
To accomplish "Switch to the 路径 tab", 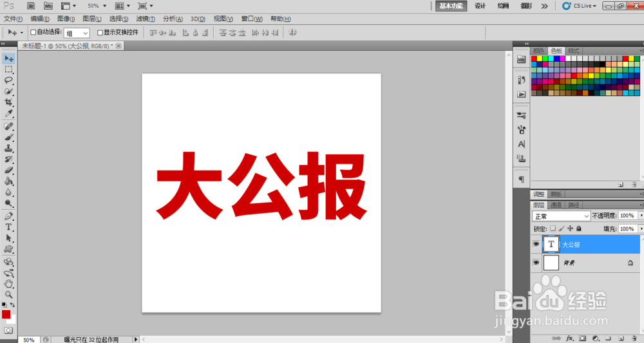I will click(573, 205).
